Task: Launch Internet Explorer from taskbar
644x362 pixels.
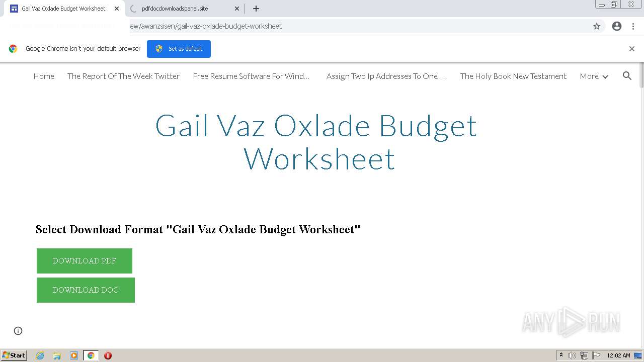Action: [40, 355]
